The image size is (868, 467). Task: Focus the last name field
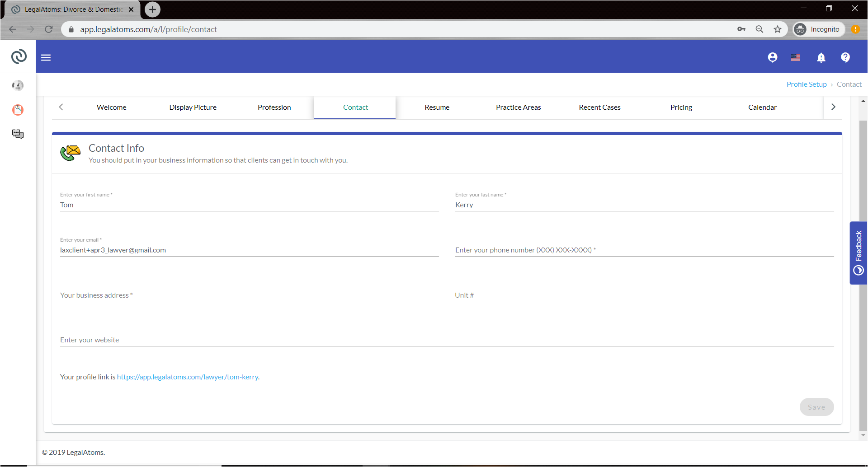click(x=644, y=205)
